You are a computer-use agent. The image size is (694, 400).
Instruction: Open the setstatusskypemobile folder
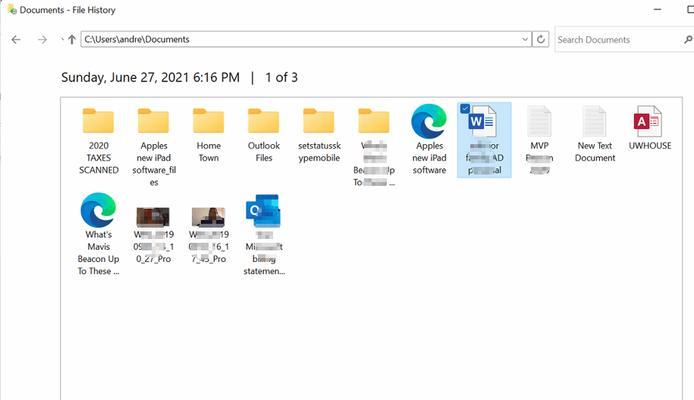coord(319,135)
